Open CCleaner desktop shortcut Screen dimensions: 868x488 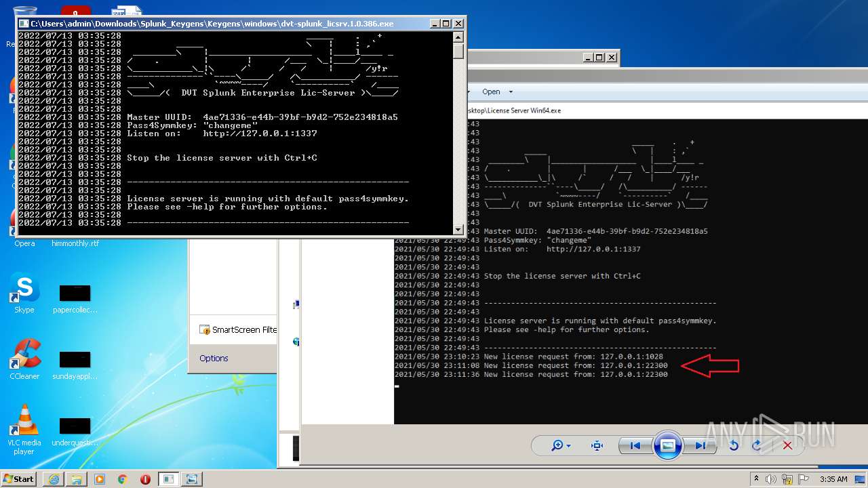click(x=24, y=360)
